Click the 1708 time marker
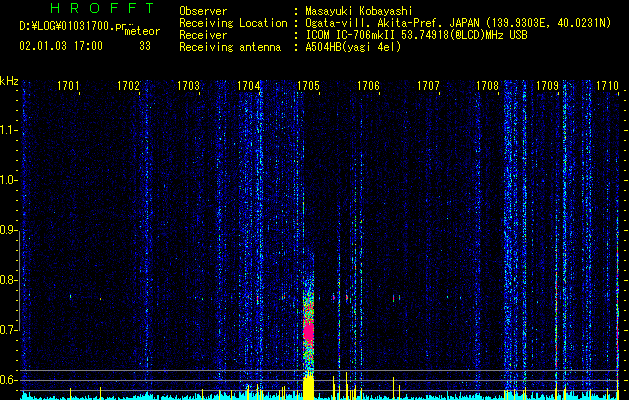 [x=487, y=85]
